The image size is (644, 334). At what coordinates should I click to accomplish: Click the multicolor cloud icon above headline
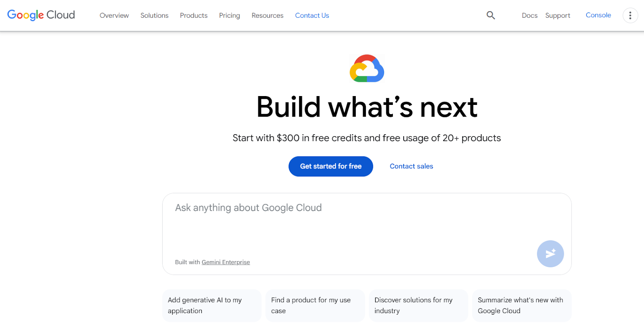pyautogui.click(x=367, y=68)
